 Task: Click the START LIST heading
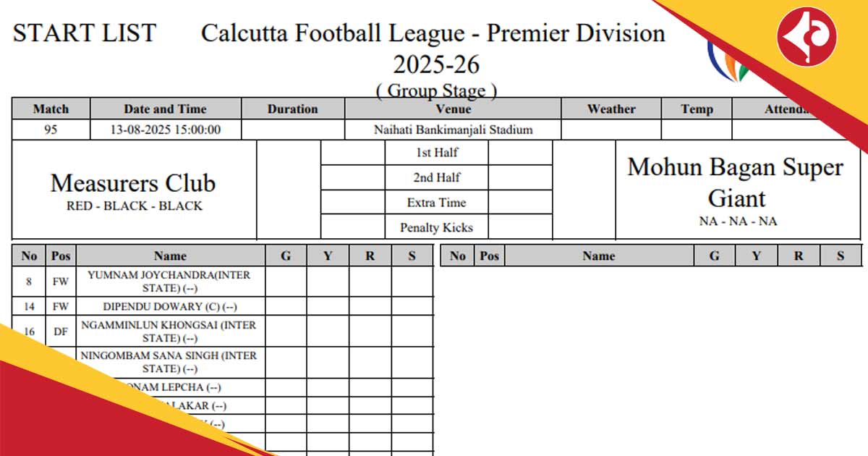[85, 33]
